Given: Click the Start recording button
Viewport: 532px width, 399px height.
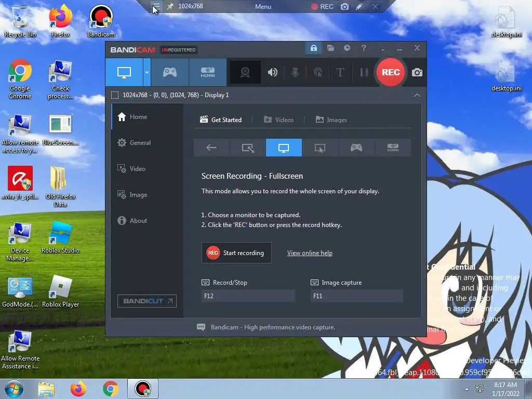Looking at the screenshot, I should tap(236, 253).
